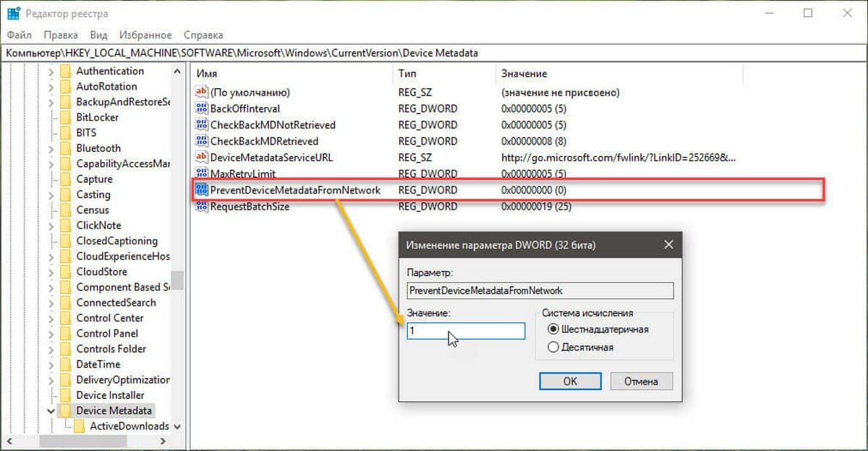Close the DWORD edit dialog
Screen dimensions: 868x451
tap(669, 245)
